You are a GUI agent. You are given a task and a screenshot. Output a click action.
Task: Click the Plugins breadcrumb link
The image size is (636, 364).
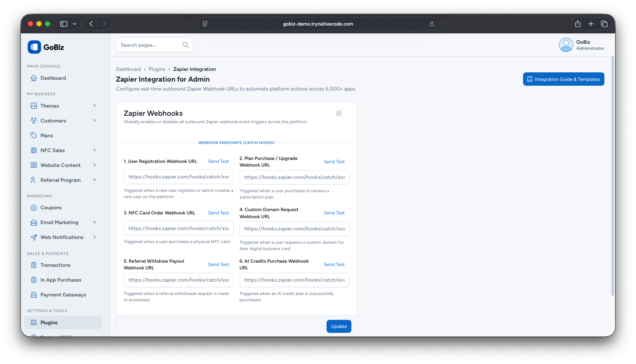(157, 69)
